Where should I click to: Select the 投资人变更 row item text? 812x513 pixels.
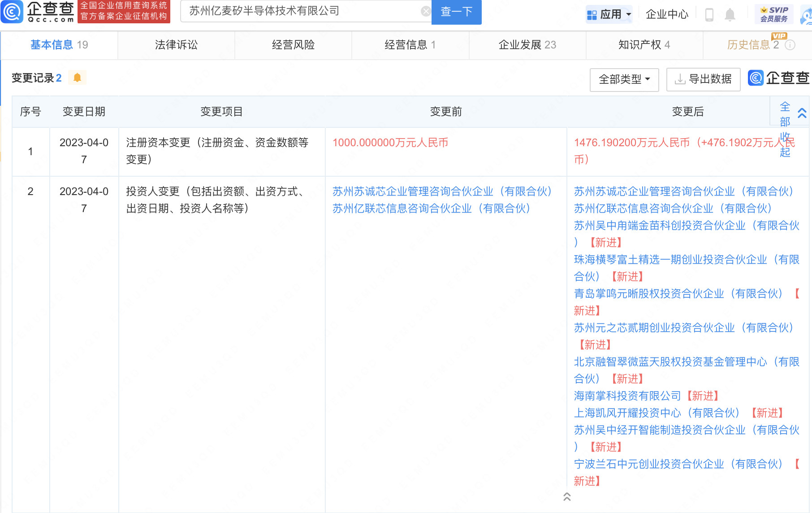[216, 200]
